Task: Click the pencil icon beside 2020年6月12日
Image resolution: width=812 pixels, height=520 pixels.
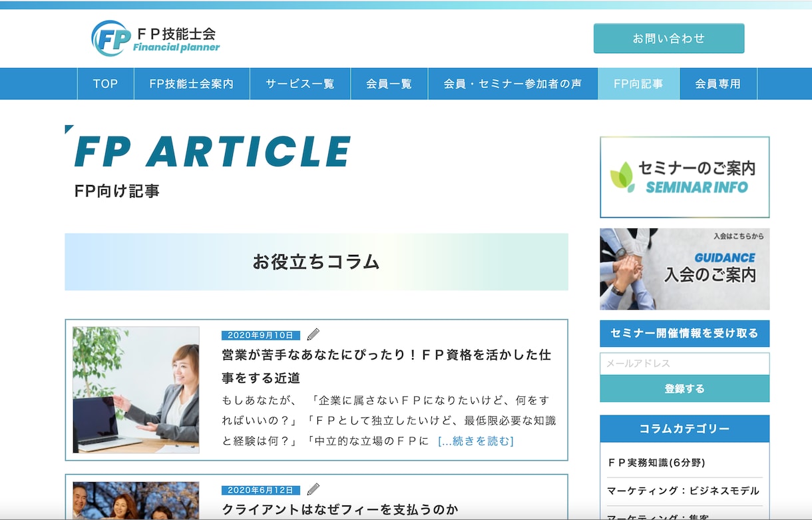Action: point(313,489)
